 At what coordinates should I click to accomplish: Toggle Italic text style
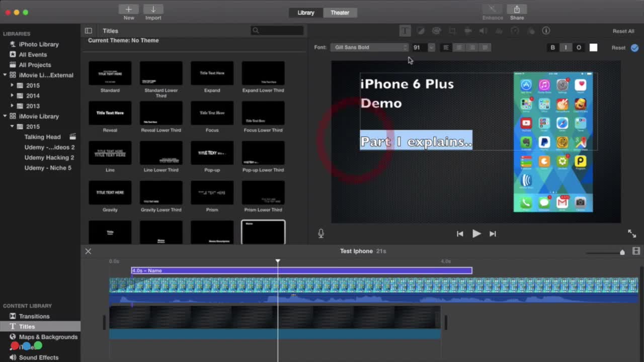566,47
